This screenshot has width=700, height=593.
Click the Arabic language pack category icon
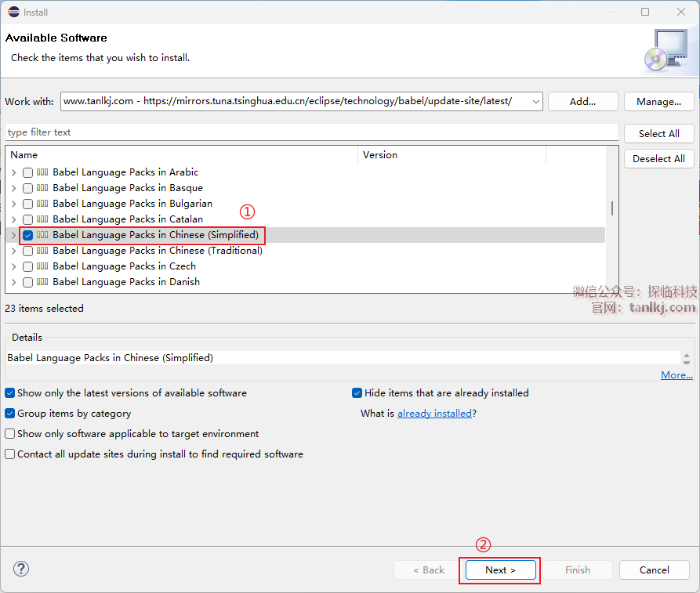(x=42, y=172)
